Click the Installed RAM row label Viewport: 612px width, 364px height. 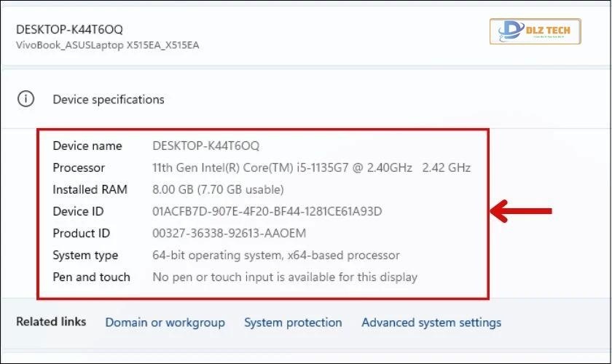[90, 189]
